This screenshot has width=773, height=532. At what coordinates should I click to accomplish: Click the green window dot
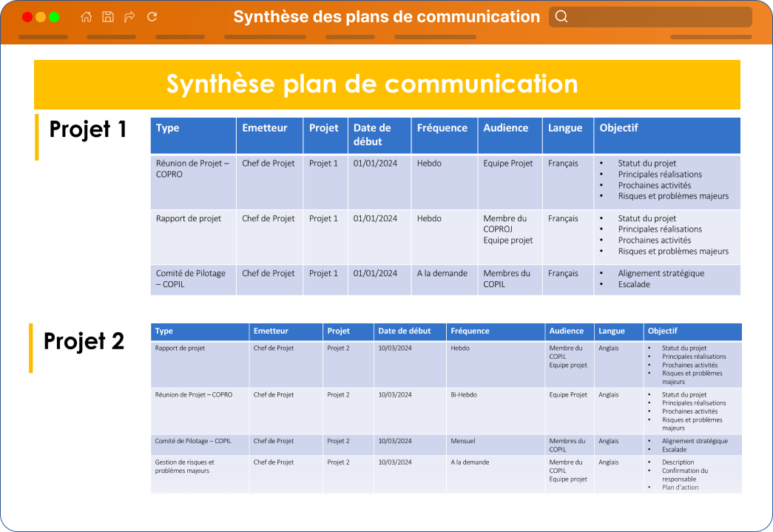pos(54,17)
